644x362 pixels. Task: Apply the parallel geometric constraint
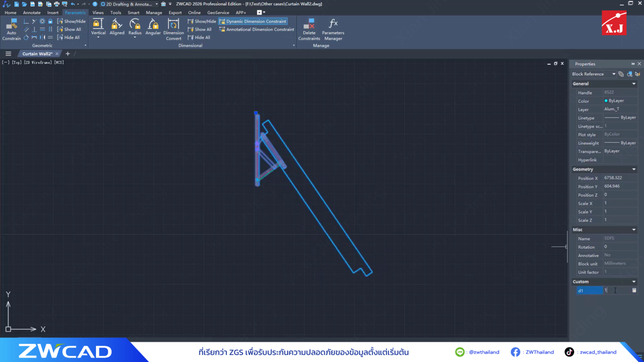click(26, 29)
